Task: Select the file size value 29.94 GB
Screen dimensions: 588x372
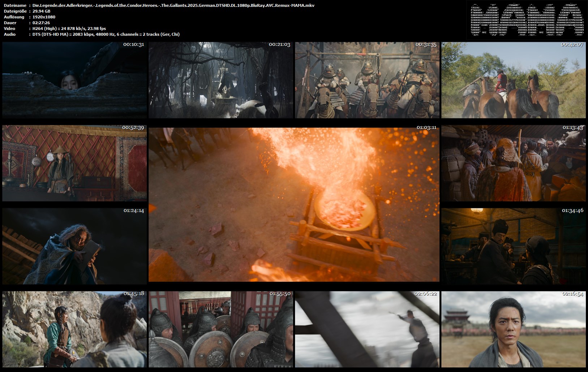Action: (x=42, y=11)
